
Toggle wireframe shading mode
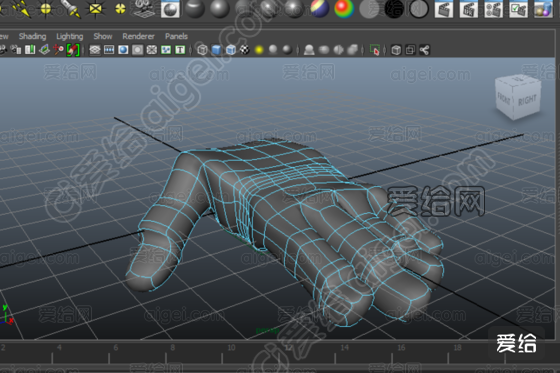tap(202, 50)
